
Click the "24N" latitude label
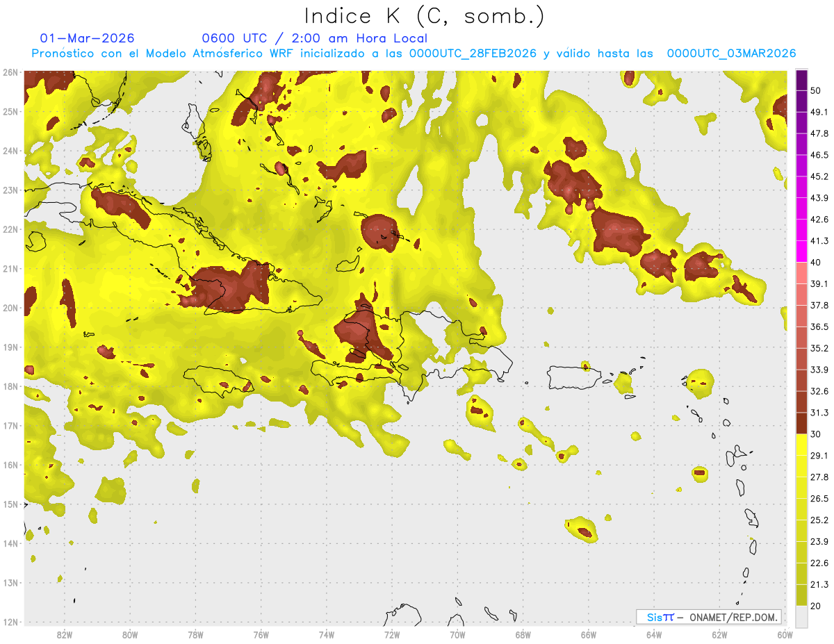tap(10, 151)
